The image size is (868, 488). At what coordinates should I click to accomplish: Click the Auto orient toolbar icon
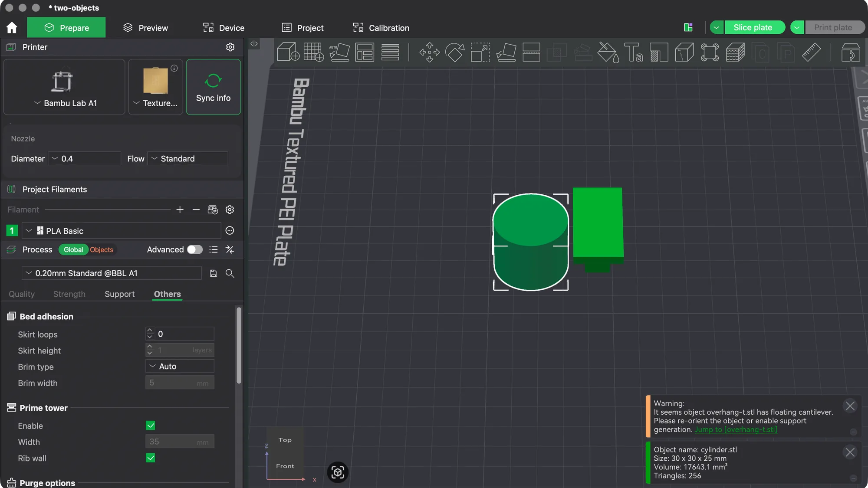coord(339,52)
